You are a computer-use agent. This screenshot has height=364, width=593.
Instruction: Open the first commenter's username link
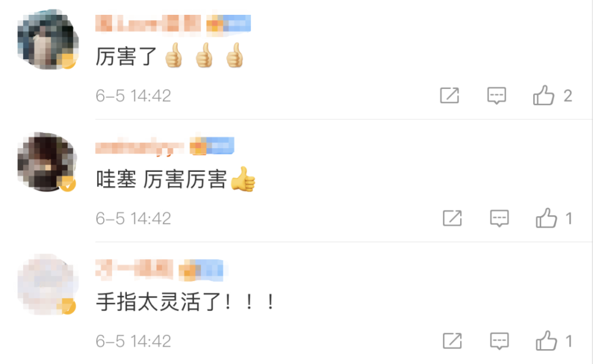pos(148,24)
